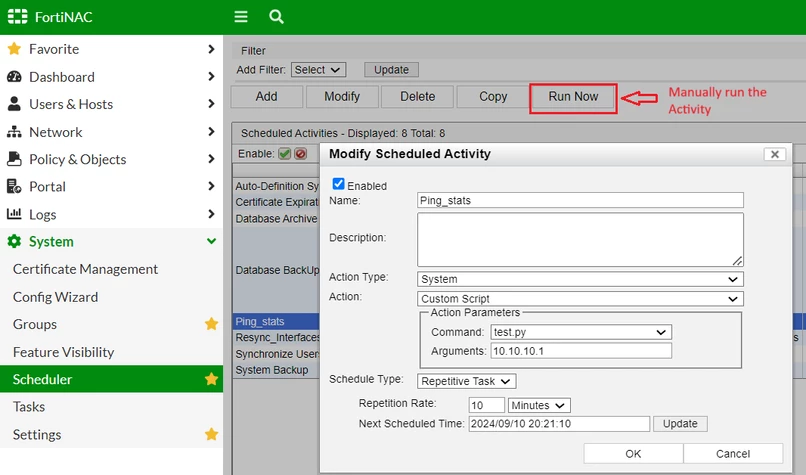
Task: Select the Database Archive row
Action: click(276, 218)
